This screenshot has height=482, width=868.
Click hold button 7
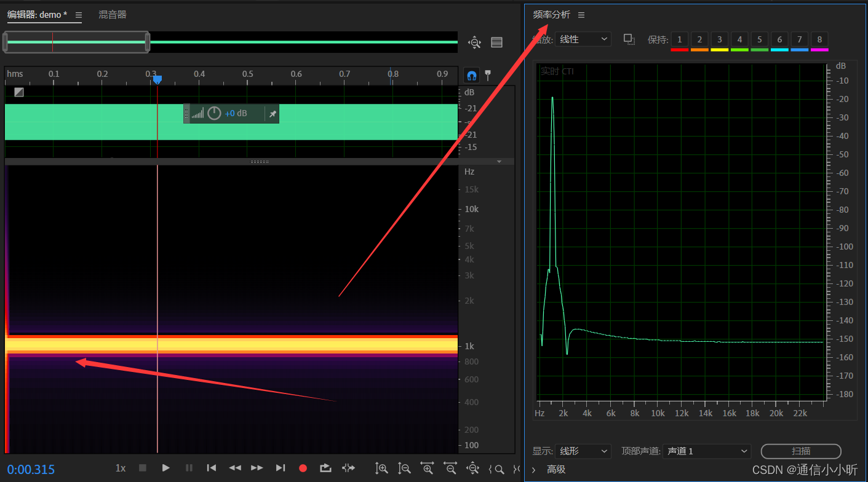[799, 39]
